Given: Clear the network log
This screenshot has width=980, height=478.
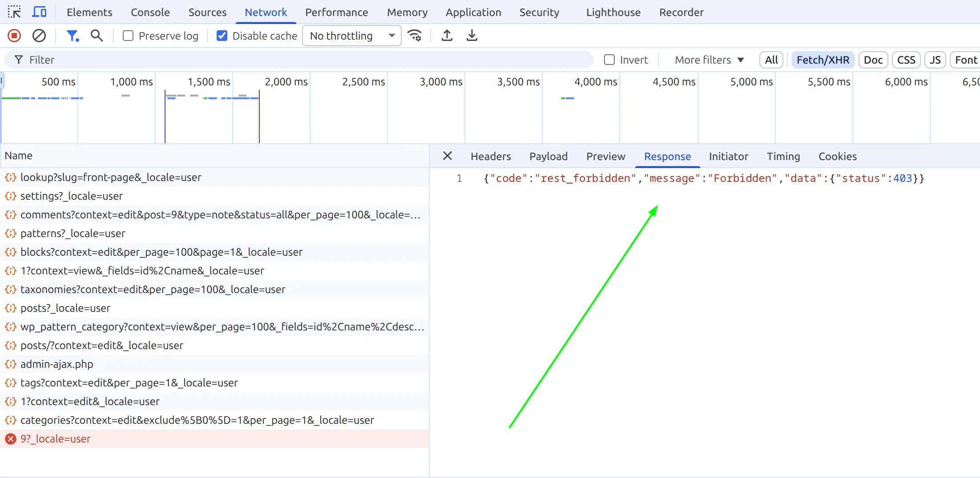Looking at the screenshot, I should click(39, 36).
